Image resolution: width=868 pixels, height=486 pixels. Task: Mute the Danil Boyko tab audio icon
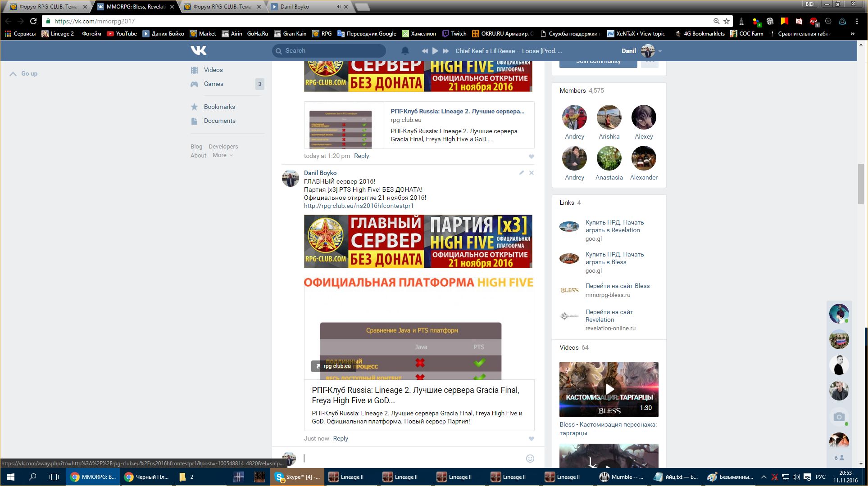[x=339, y=7]
